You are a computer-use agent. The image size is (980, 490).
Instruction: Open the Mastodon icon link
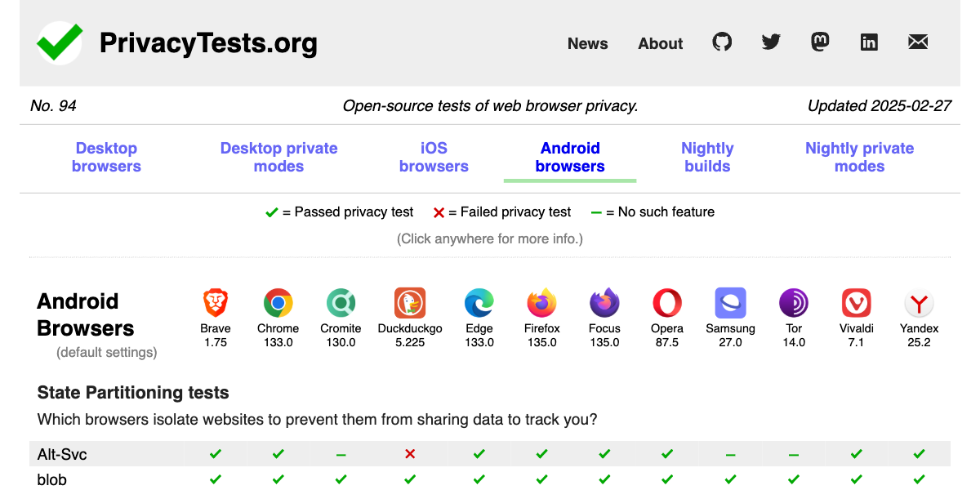point(820,42)
